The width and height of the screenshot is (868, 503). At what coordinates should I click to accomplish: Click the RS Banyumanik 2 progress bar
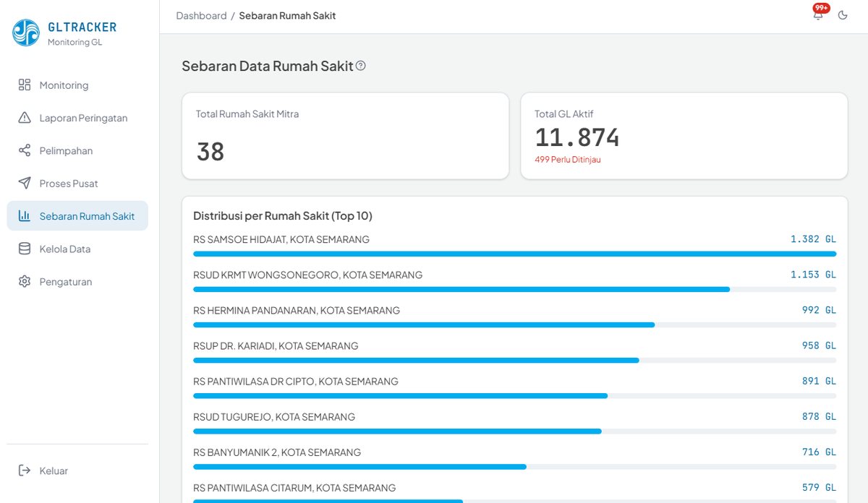(x=514, y=466)
